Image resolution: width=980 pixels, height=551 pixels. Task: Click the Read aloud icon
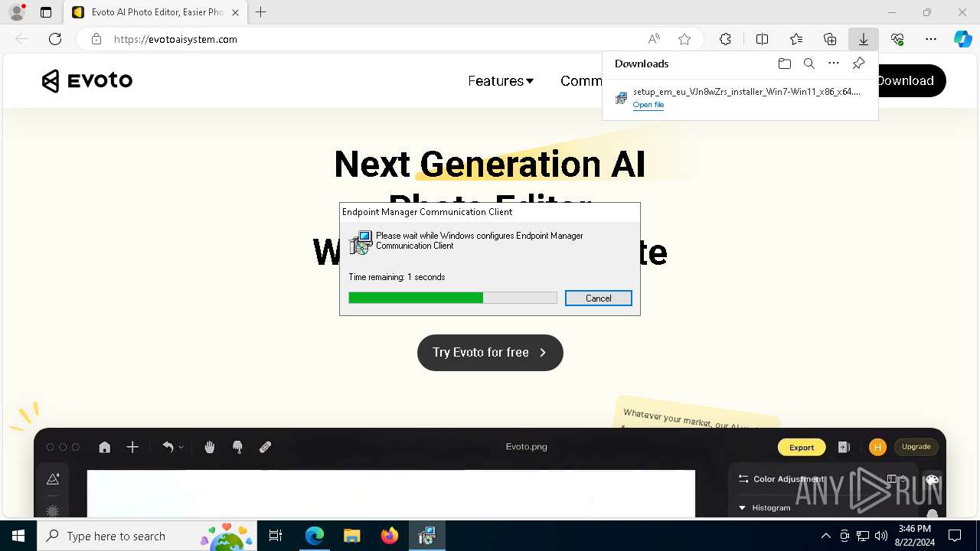click(x=654, y=39)
